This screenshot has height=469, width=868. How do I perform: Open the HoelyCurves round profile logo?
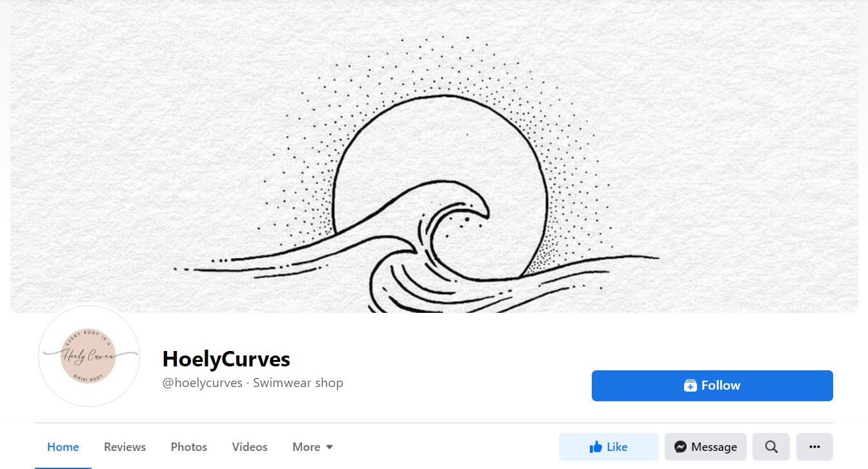(88, 356)
